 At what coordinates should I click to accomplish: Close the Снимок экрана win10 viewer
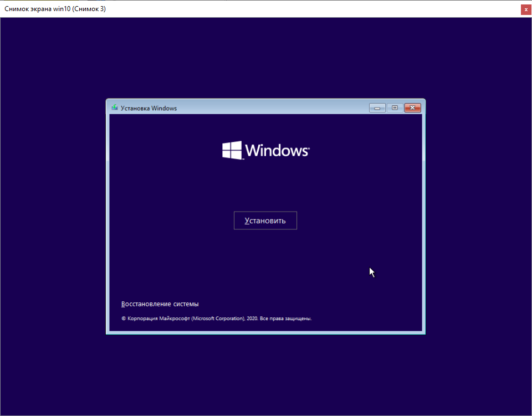(526, 9)
